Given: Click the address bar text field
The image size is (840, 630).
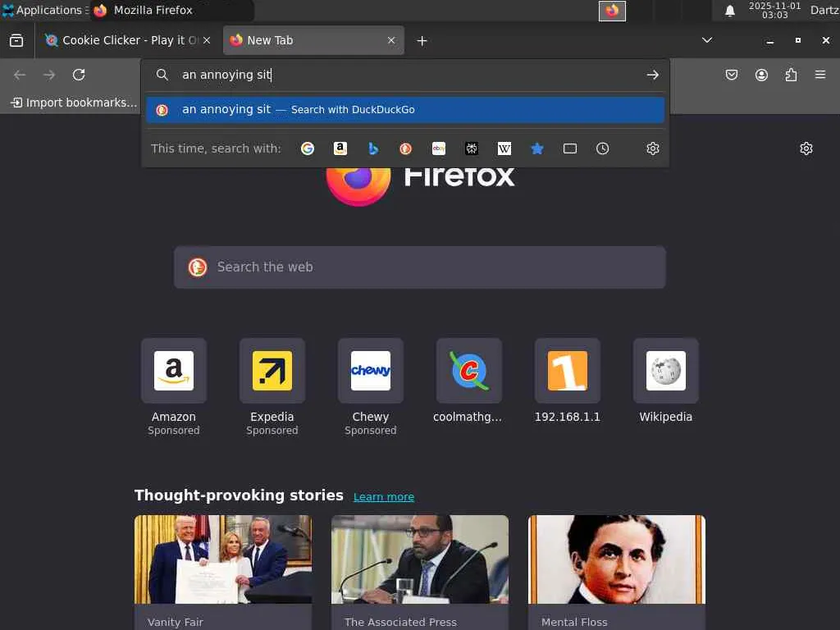Looking at the screenshot, I should click(407, 75).
